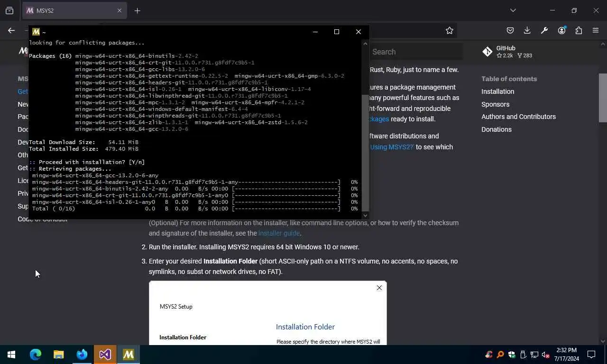Viewport: 607px width, 364px height.
Task: Open the GitHub repository link
Action: 507,52
